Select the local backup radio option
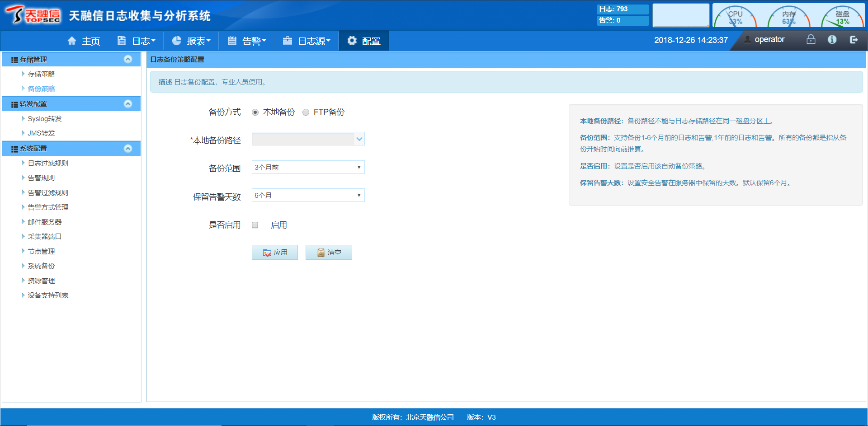Screen dimensions: 868x426 [x=255, y=112]
